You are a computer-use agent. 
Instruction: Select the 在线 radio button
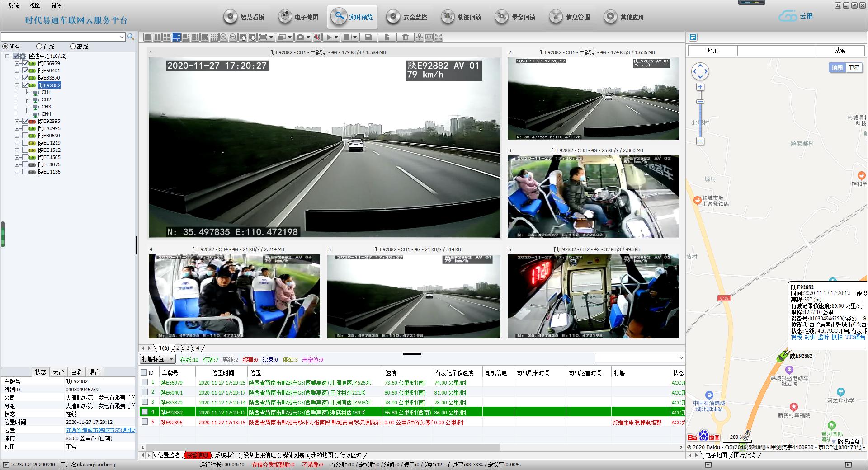click(39, 47)
